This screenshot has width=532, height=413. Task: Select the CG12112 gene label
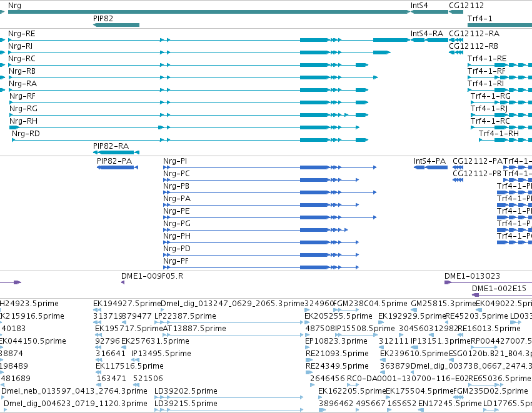[466, 6]
